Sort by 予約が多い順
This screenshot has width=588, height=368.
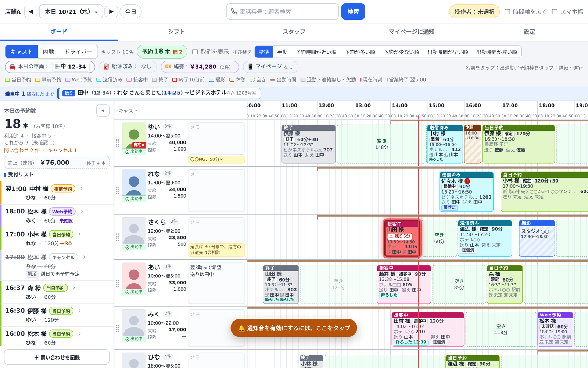(360, 52)
